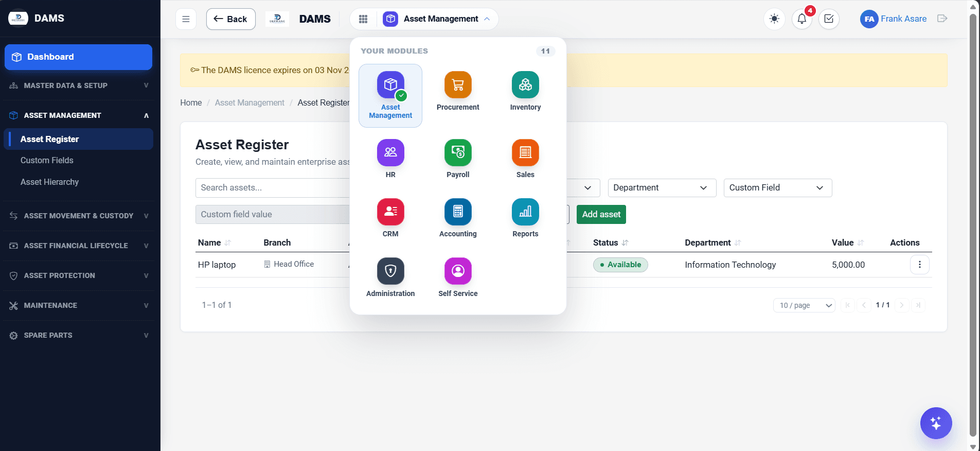980x451 pixels.
Task: Expand the Maintenance sidebar section
Action: tap(79, 305)
